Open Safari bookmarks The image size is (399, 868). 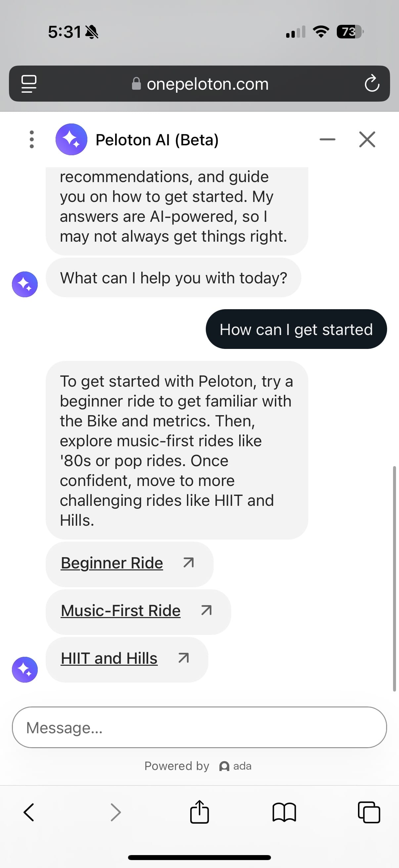tap(284, 812)
